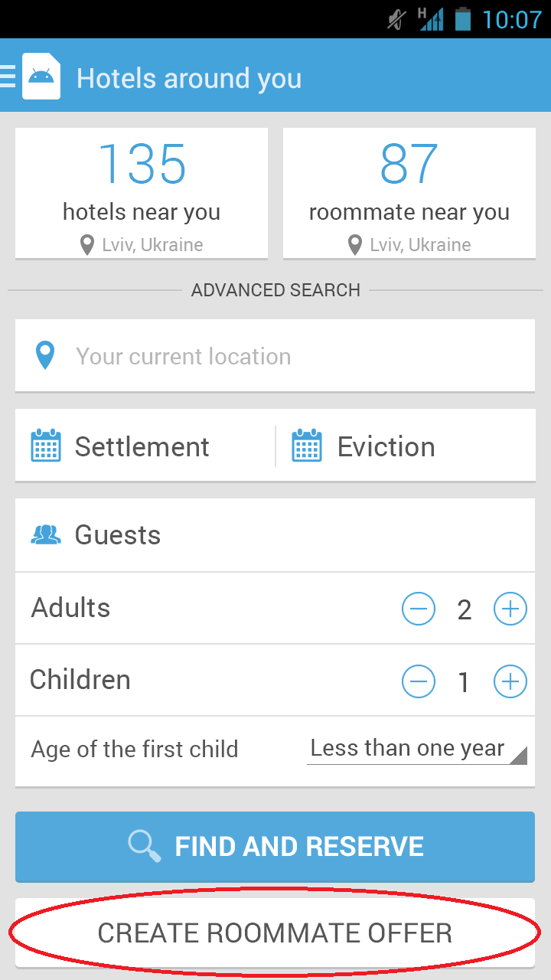Choose the Settlement date field
The image size is (551, 980).
(x=142, y=446)
